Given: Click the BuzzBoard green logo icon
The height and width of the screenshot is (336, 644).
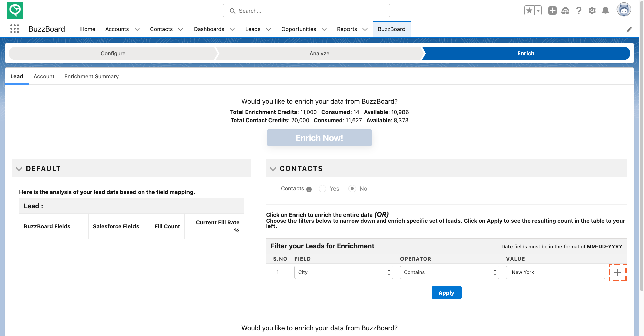Looking at the screenshot, I should [x=15, y=10].
